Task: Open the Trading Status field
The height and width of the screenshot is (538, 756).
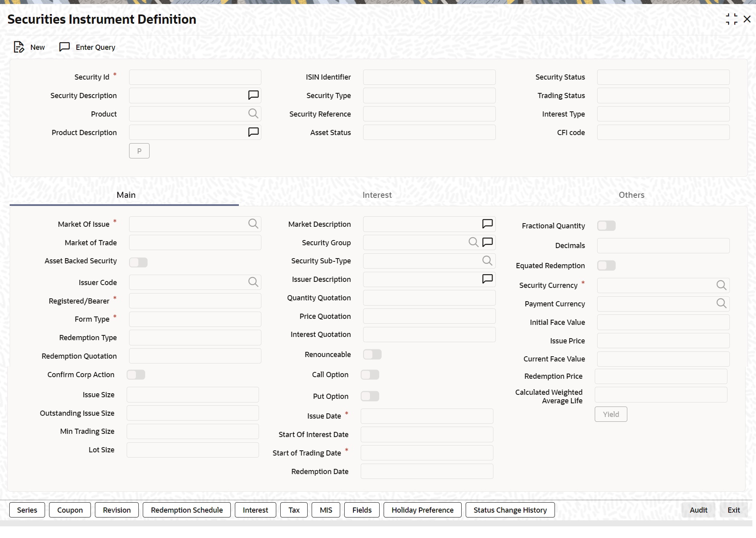Action: (x=663, y=96)
